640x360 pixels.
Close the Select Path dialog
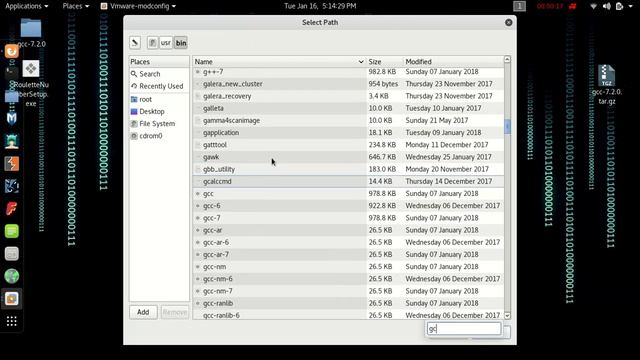pos(509,22)
